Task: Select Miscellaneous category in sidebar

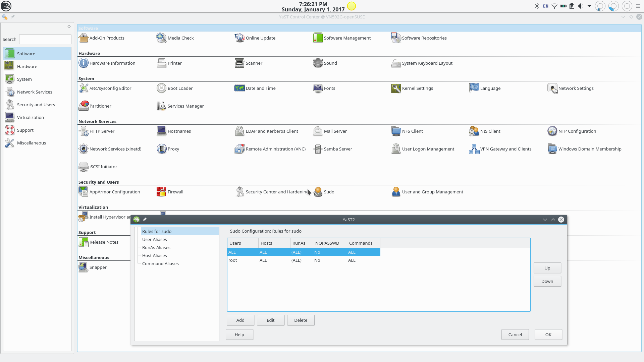Action: pyautogui.click(x=37, y=143)
